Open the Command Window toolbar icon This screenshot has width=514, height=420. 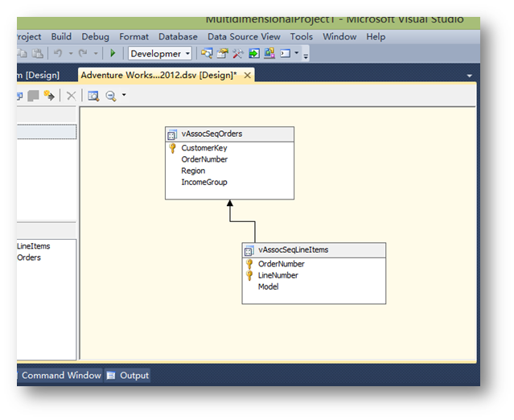pyautogui.click(x=286, y=53)
